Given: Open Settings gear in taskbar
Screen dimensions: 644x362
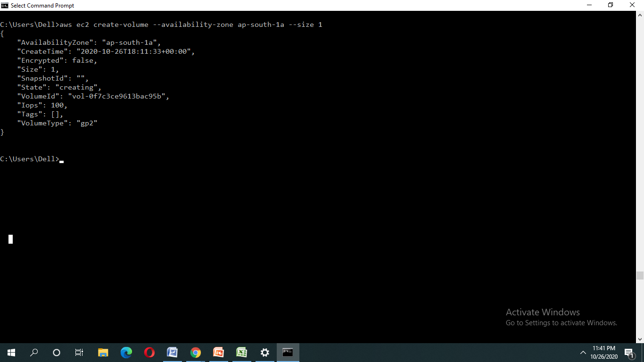Looking at the screenshot, I should click(x=264, y=353).
